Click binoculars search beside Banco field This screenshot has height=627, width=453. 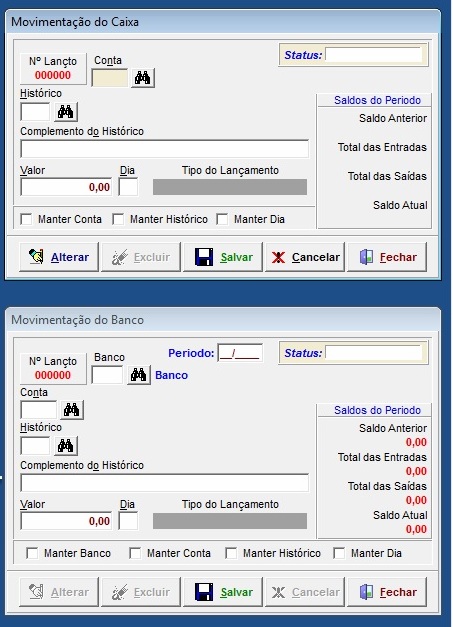pyautogui.click(x=139, y=375)
